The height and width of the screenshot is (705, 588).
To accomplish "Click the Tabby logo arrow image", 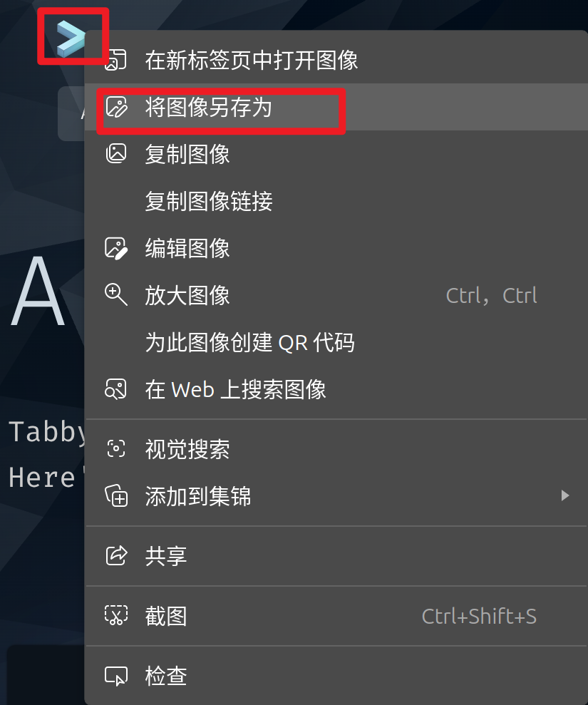I will tap(71, 38).
